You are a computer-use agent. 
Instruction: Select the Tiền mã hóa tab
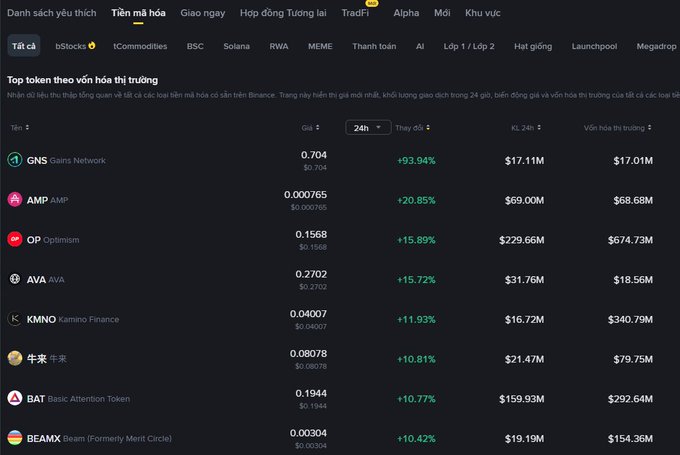tap(138, 13)
